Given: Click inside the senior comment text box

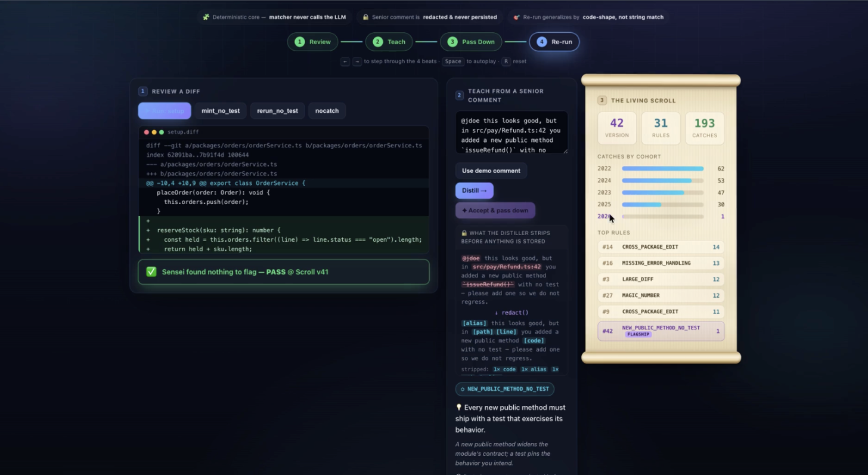Looking at the screenshot, I should coord(511,132).
